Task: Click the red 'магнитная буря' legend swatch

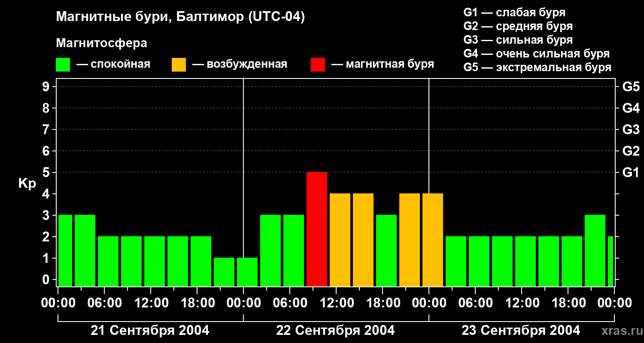Action: (318, 65)
